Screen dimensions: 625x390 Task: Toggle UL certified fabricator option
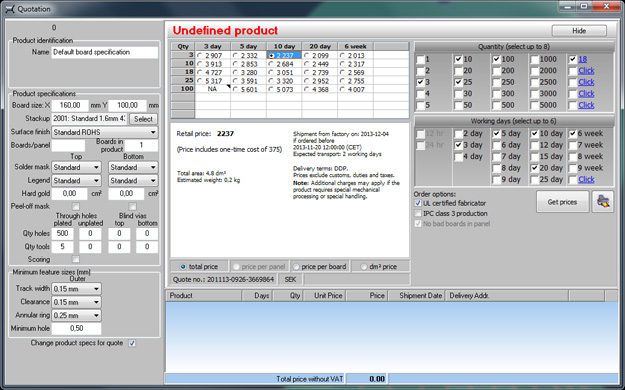pyautogui.click(x=418, y=203)
